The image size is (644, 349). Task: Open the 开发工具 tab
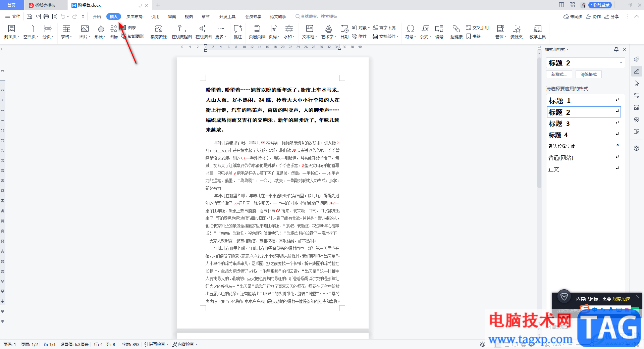pos(227,16)
